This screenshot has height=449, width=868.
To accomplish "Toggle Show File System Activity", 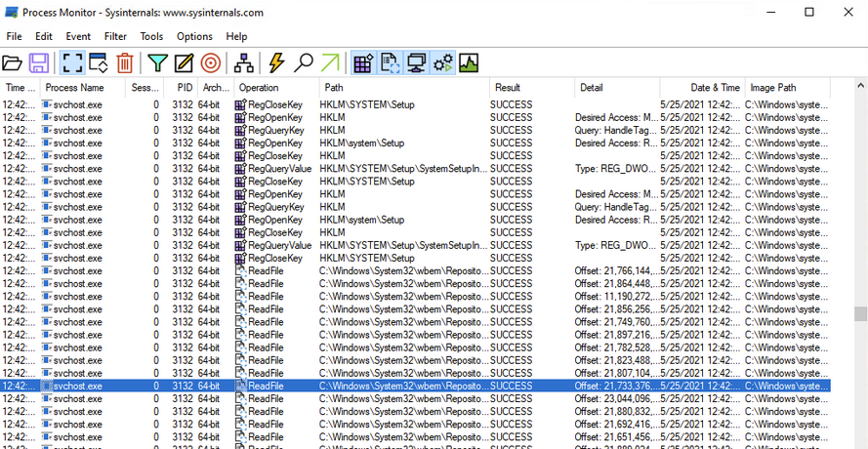I will coord(391,63).
